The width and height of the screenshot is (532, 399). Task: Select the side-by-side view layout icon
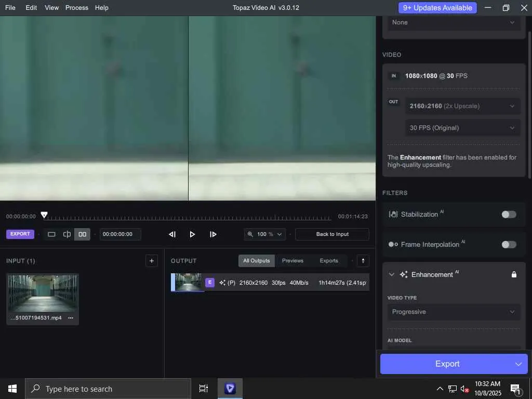coord(82,234)
